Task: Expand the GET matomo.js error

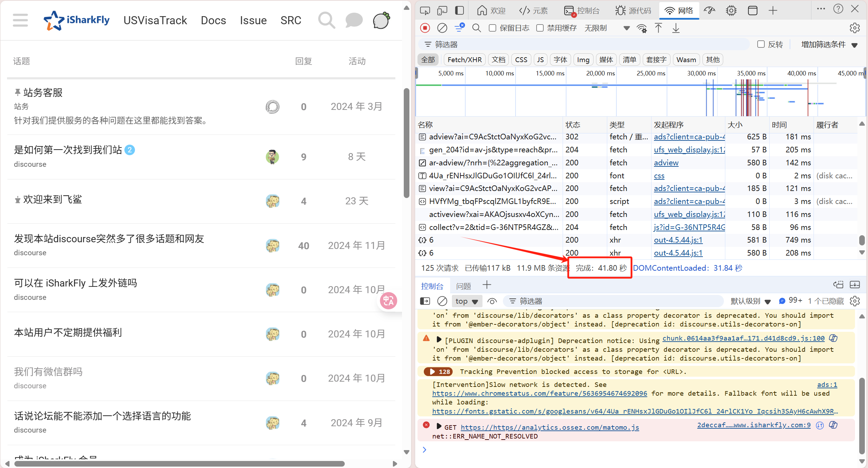Action: pos(439,426)
